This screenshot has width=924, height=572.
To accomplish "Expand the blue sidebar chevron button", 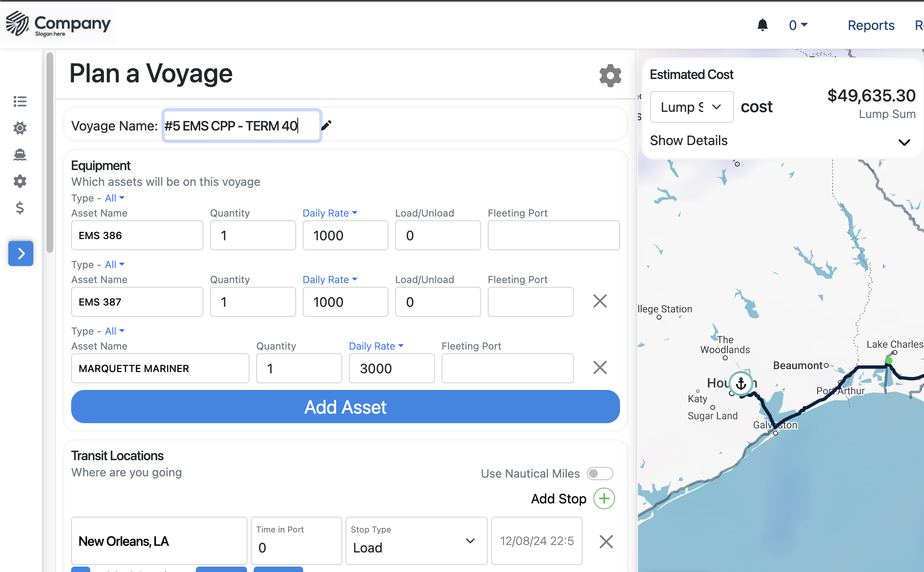I will [21, 253].
